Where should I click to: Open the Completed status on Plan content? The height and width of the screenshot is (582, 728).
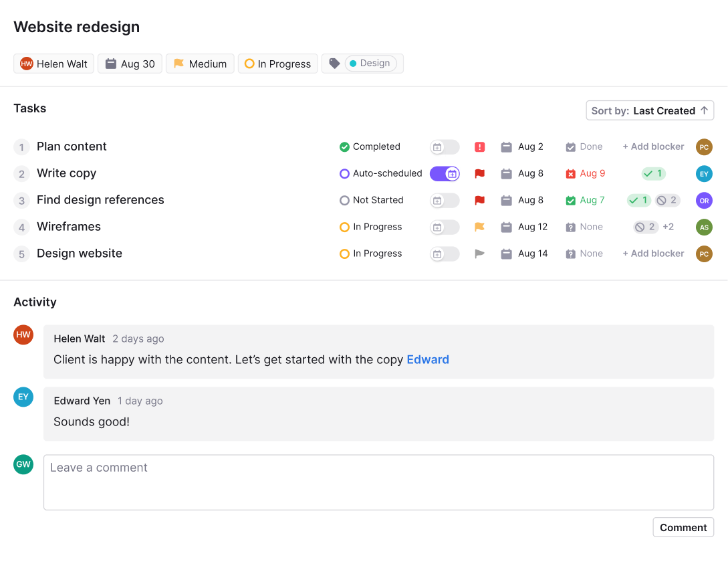click(370, 147)
